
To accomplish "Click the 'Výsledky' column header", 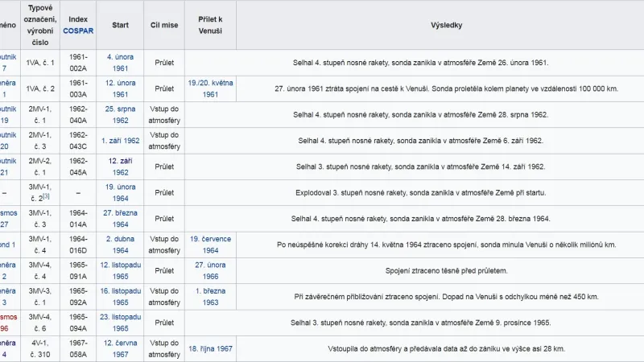I will point(446,25).
